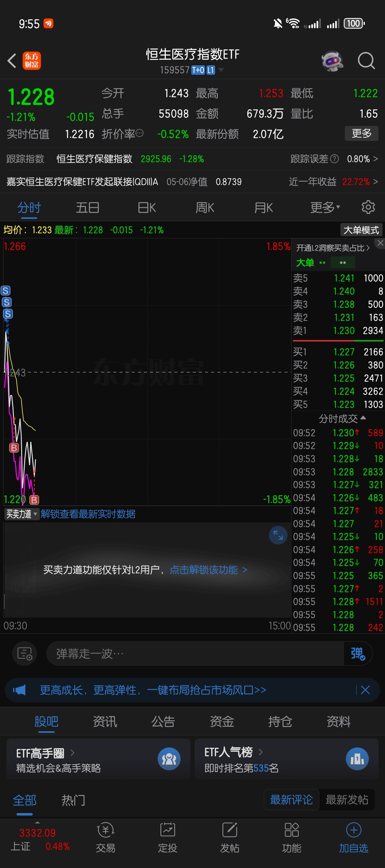This screenshot has height=868, width=385.
Task: Switch to 五日 chart tab
Action: click(88, 208)
